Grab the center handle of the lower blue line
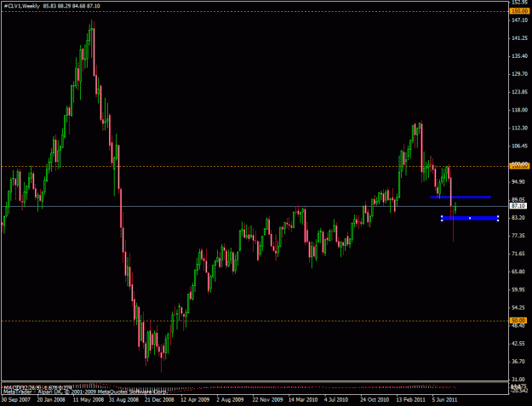Screen dimensions: 532x406 470,218
